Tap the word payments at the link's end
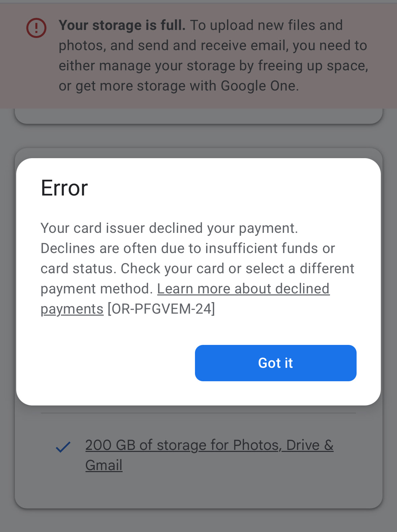397x532 pixels. coord(72,309)
